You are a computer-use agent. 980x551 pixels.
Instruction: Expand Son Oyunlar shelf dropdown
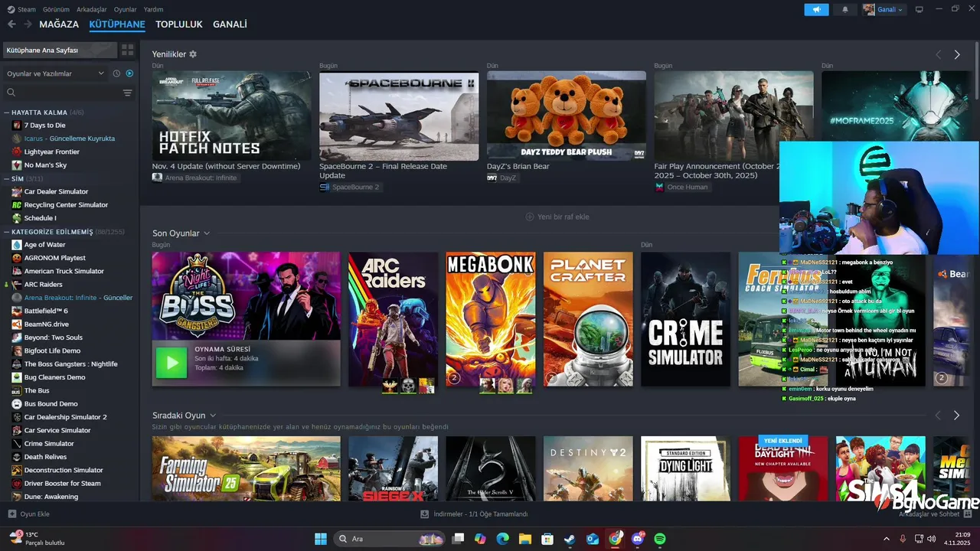point(207,233)
